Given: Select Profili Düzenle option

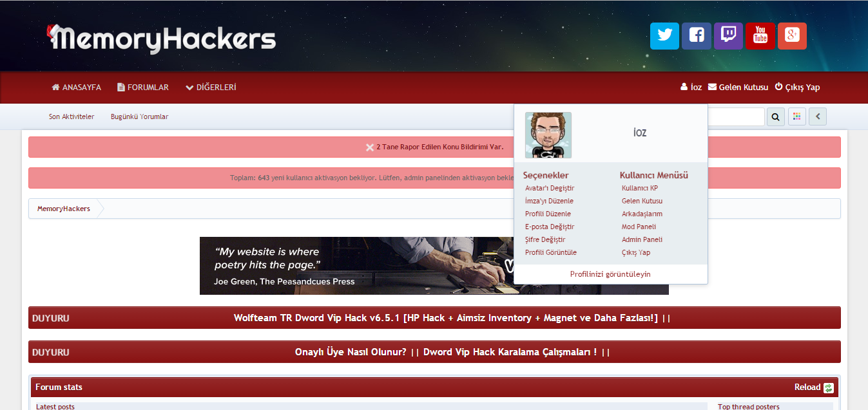Looking at the screenshot, I should (548, 214).
